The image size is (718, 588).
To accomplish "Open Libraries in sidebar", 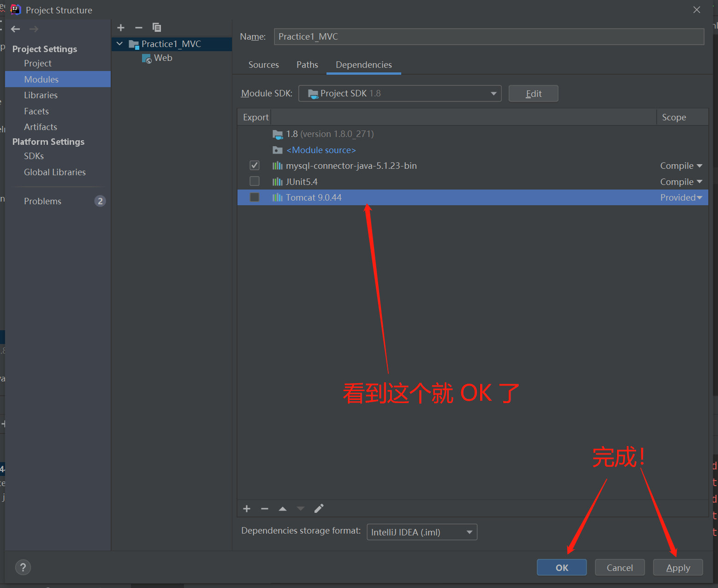I will [x=41, y=95].
